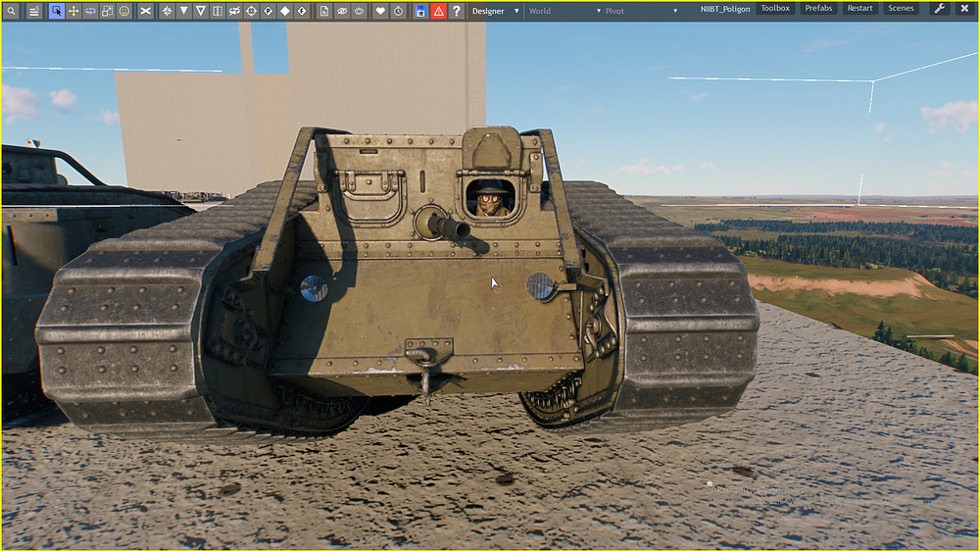Click the magnifier search icon

pos(10,11)
